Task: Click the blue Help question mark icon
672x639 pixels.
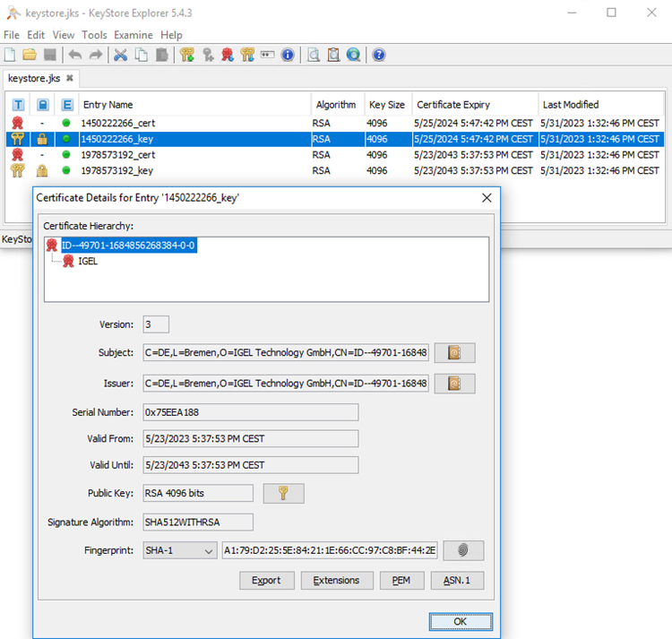Action: click(379, 55)
